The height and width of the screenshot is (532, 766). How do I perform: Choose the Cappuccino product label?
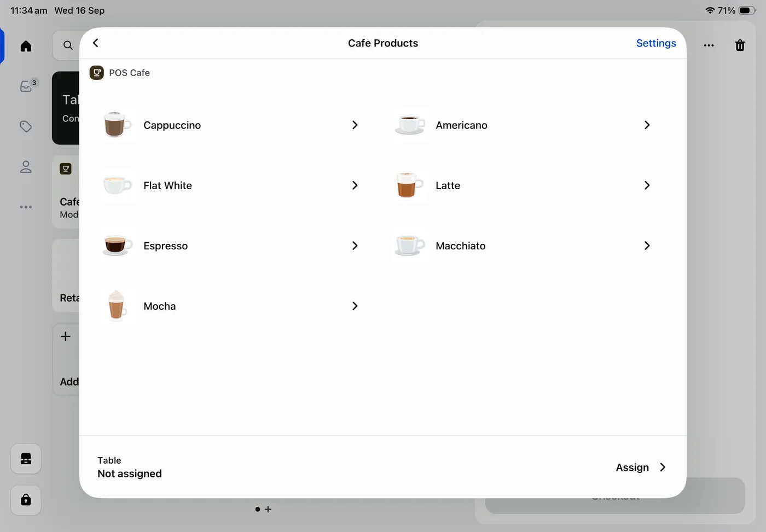point(172,125)
